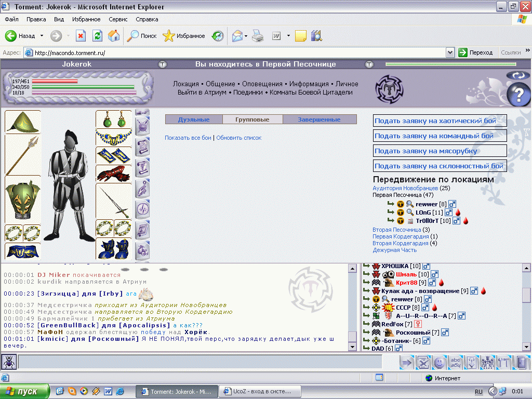Click the group of people chat icon
The height and width of the screenshot is (399, 532).
(488, 363)
